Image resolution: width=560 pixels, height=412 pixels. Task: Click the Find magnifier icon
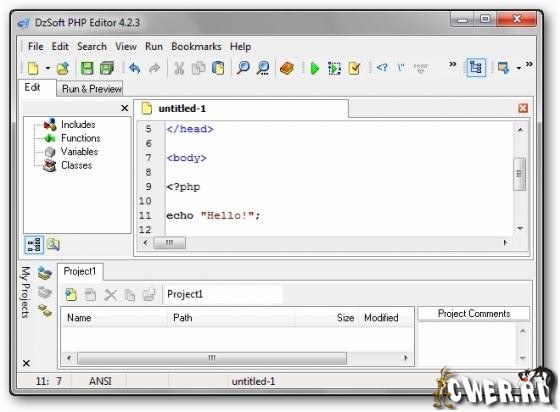point(243,68)
